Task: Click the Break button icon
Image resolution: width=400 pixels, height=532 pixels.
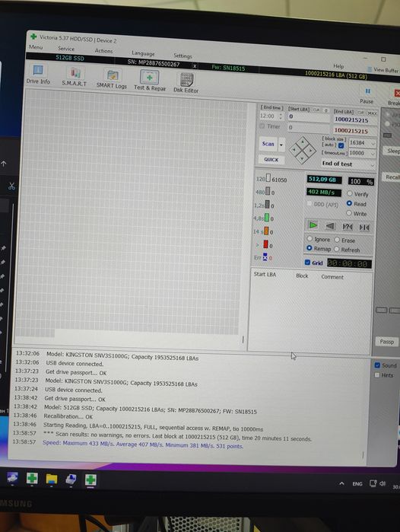Action: (x=397, y=93)
